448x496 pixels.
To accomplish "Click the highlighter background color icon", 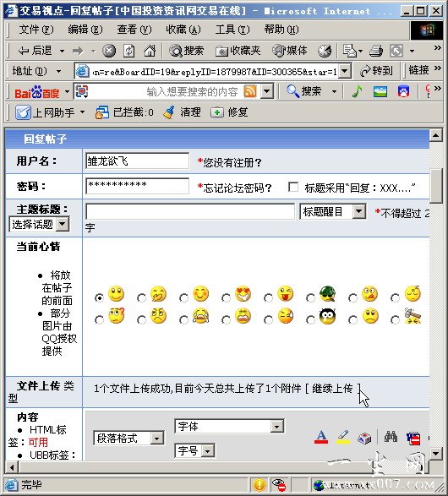I will (343, 437).
